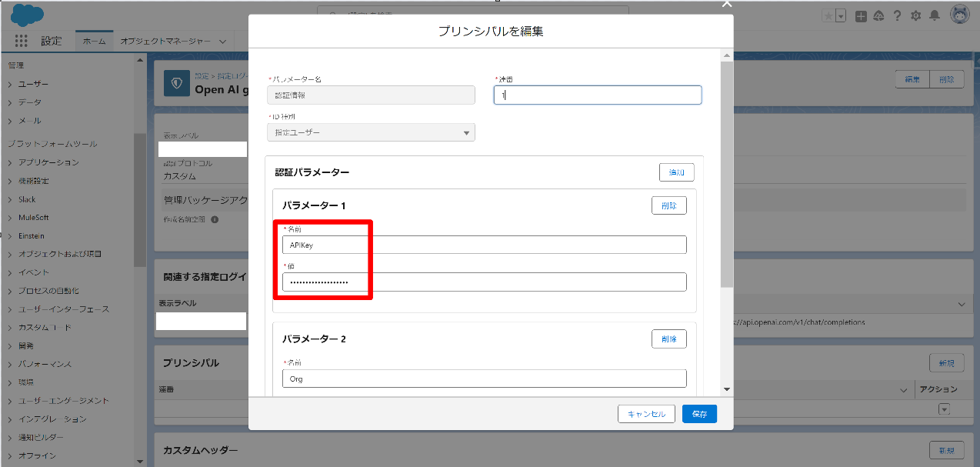Click 新規 in the カスタムヘッダー section
This screenshot has height=467, width=980.
pyautogui.click(x=947, y=450)
